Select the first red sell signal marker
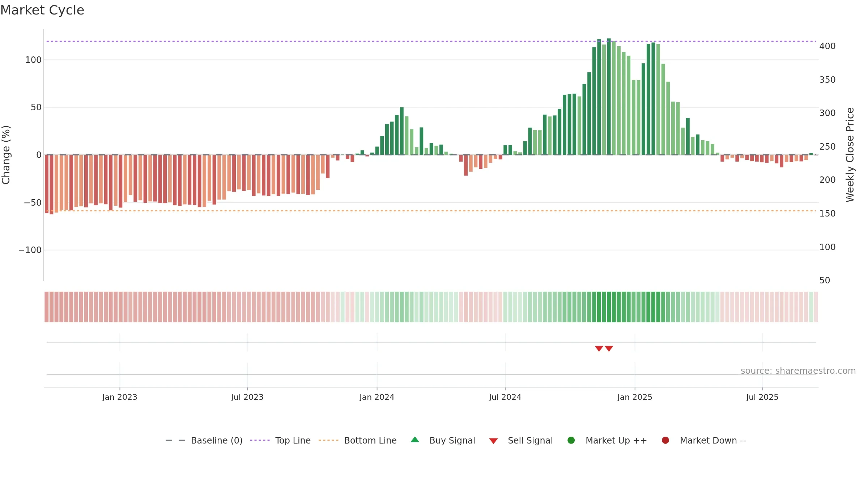868x488 pixels. [599, 348]
